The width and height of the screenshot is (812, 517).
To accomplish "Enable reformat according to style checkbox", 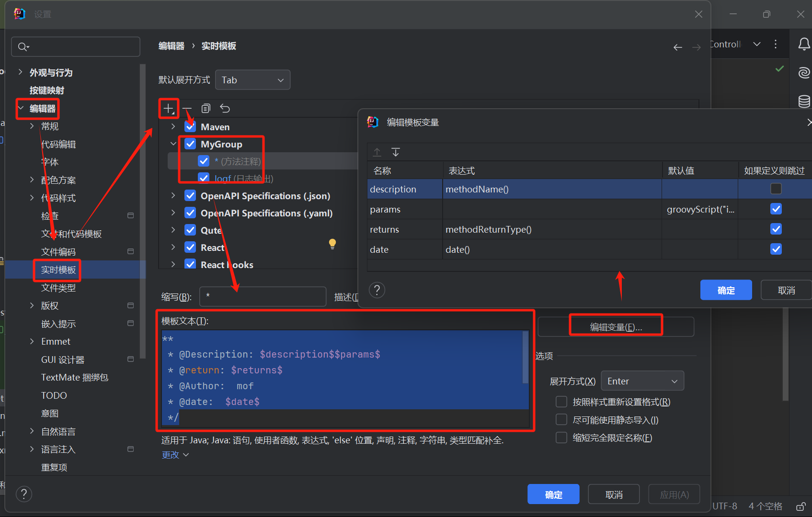I will [x=561, y=402].
